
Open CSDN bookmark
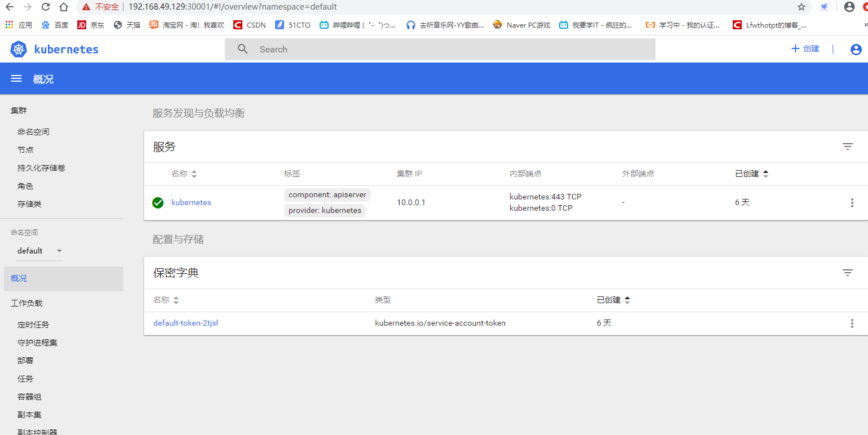(249, 25)
